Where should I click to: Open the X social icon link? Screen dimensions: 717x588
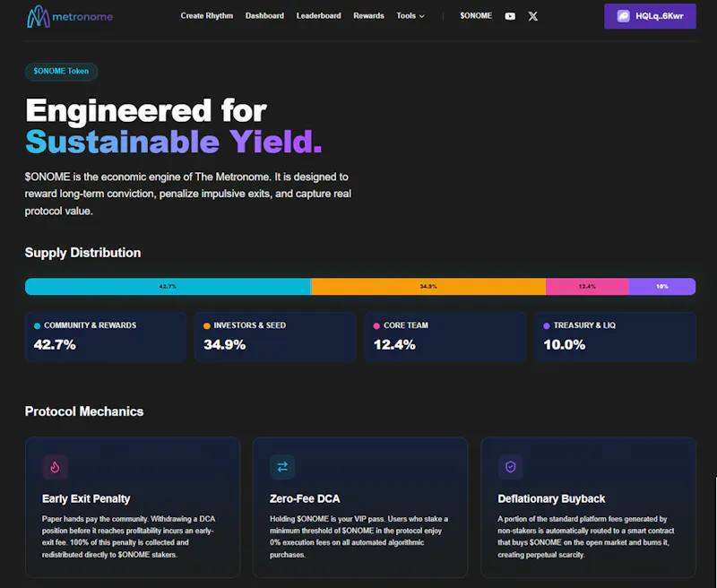[x=532, y=16]
